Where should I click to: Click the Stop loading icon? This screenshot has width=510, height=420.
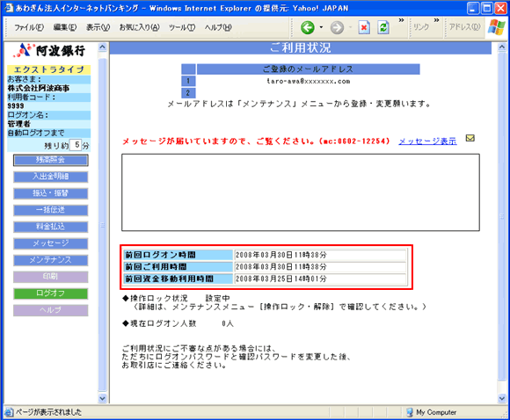[x=364, y=27]
